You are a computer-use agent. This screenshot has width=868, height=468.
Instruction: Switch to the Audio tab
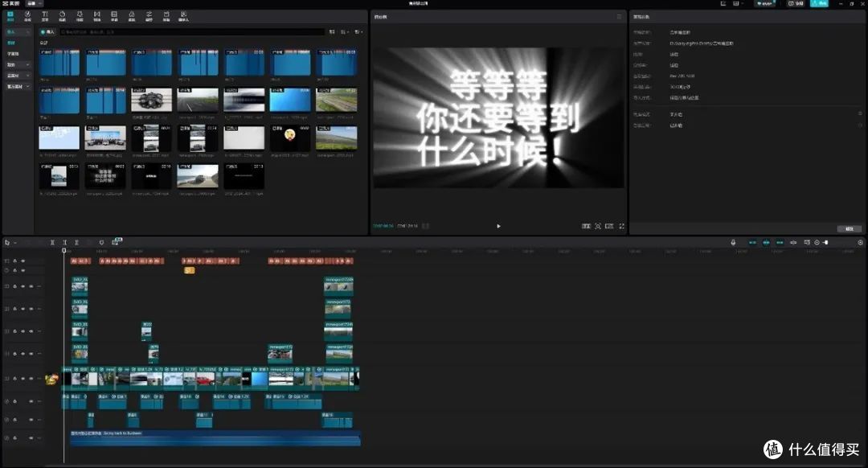click(x=27, y=16)
